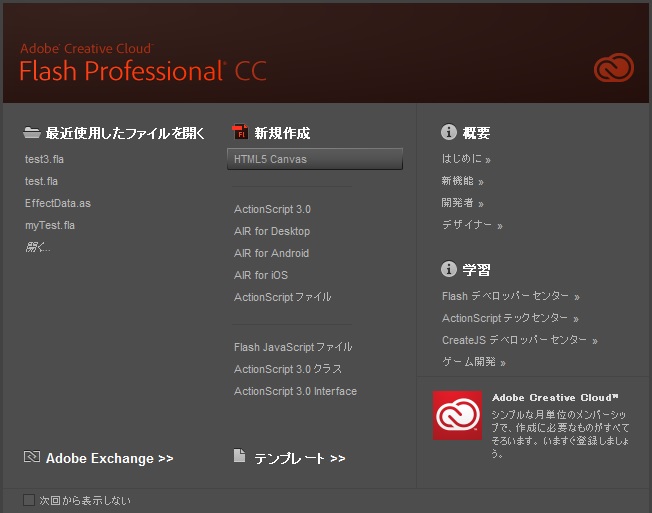Click the Adobe Exchange icon
The height and width of the screenshot is (513, 652).
pos(32,457)
